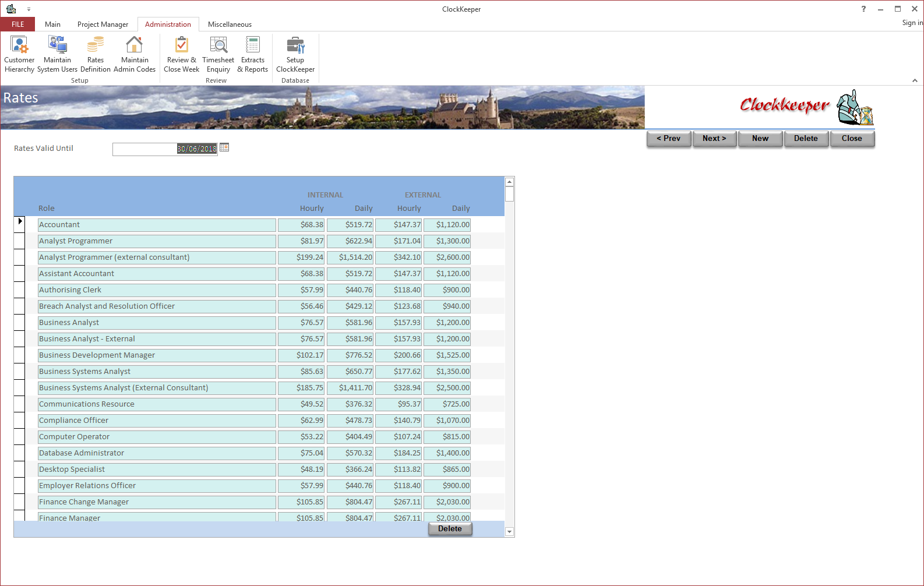Close the Rates form with Close button

tap(852, 139)
